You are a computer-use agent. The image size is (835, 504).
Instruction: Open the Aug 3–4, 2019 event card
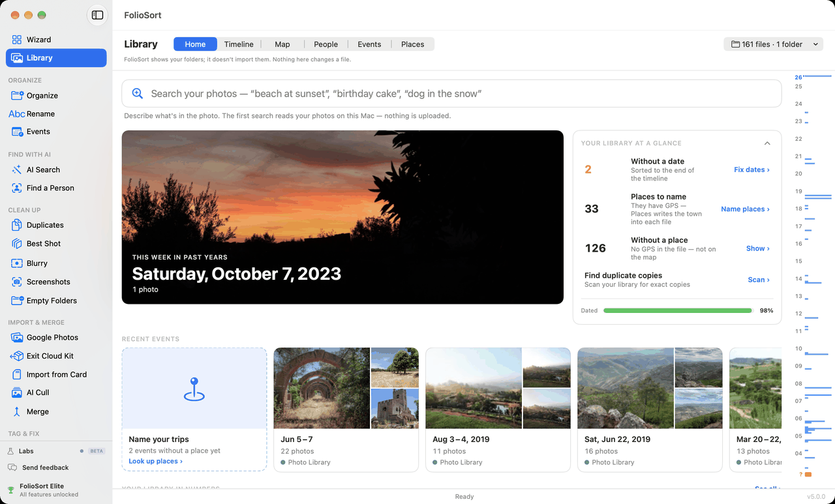[498, 409]
